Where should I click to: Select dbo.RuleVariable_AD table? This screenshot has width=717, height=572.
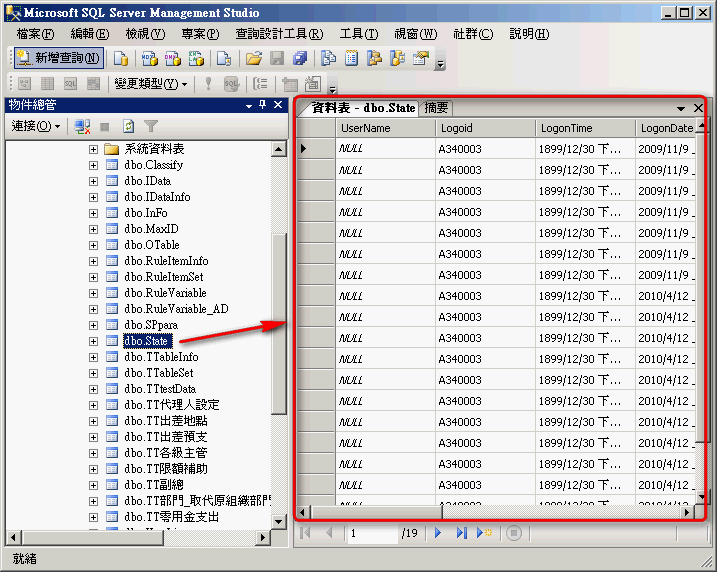click(x=176, y=309)
